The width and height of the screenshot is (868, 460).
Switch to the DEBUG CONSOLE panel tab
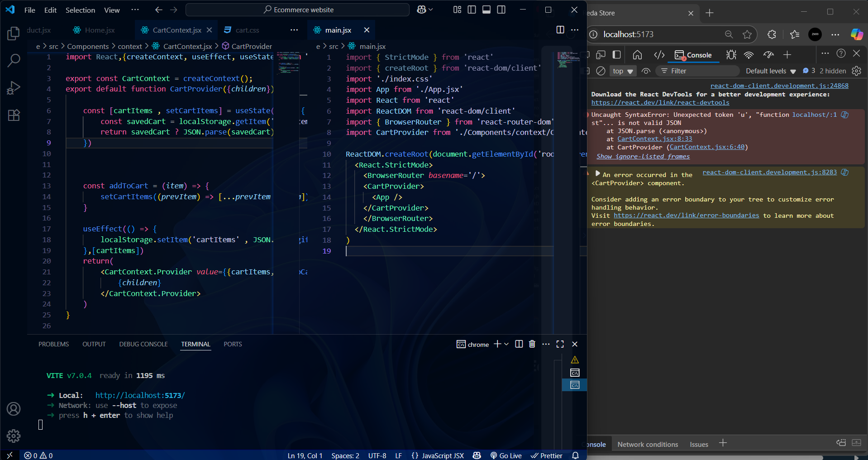click(143, 344)
